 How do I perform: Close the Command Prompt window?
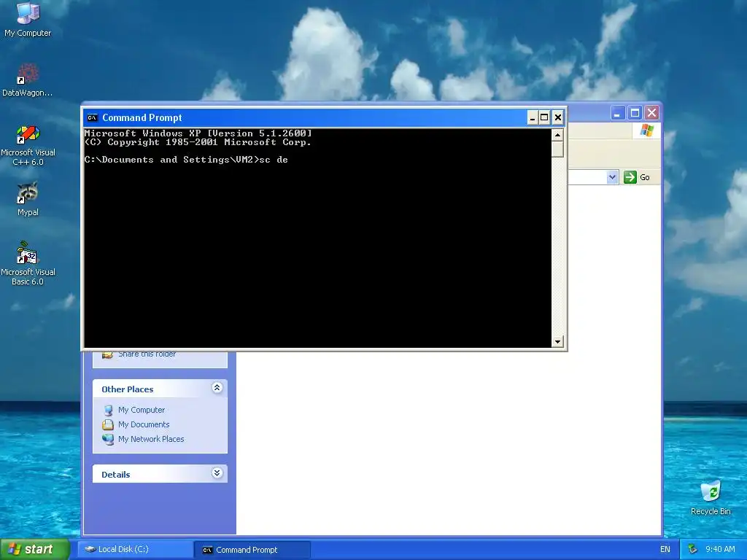[558, 117]
